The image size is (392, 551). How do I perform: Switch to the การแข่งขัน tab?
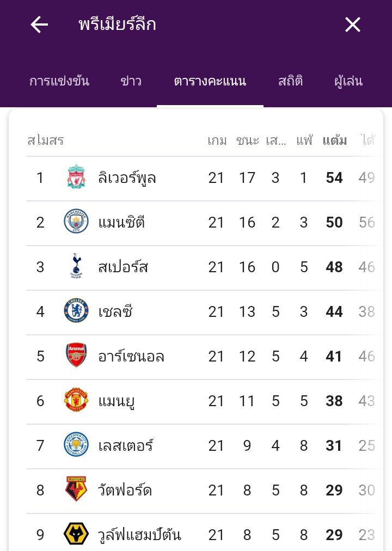coord(59,81)
